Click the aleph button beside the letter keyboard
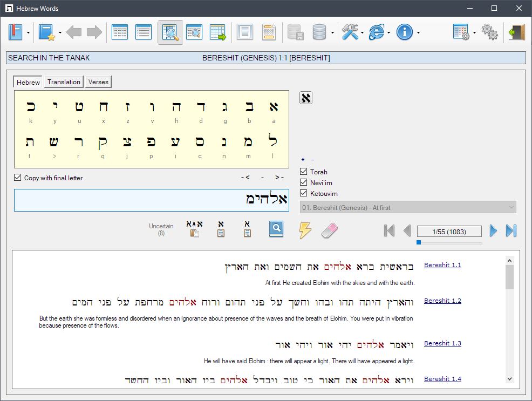The image size is (532, 401). click(x=306, y=98)
